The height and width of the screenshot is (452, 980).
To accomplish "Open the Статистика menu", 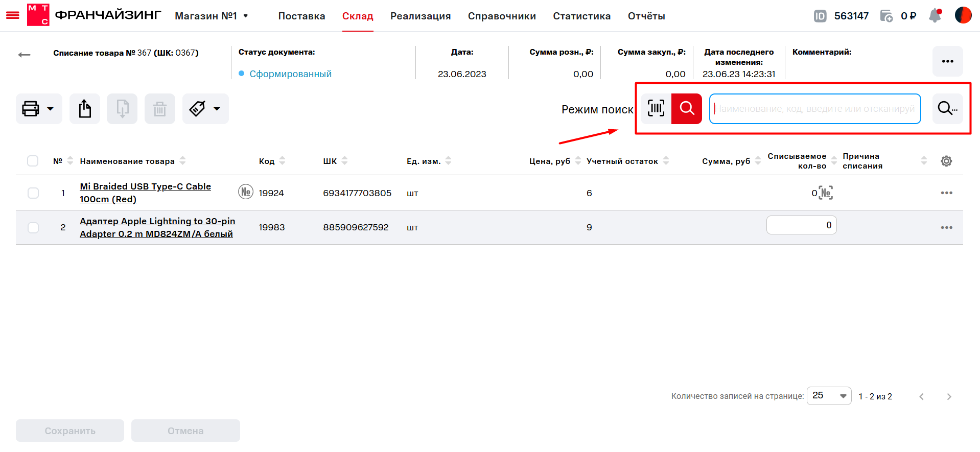I will point(581,16).
